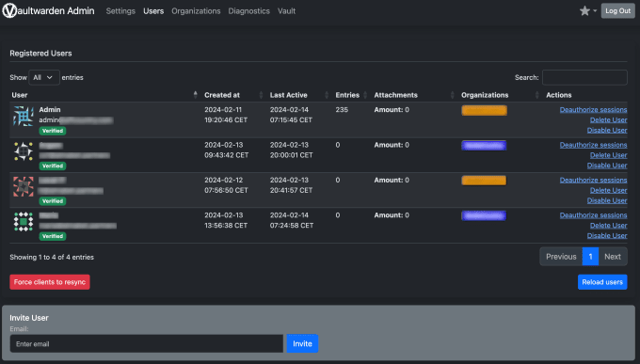Click the Vaultwarden Admin logo
Screen dimensions: 640x364
tap(48, 11)
